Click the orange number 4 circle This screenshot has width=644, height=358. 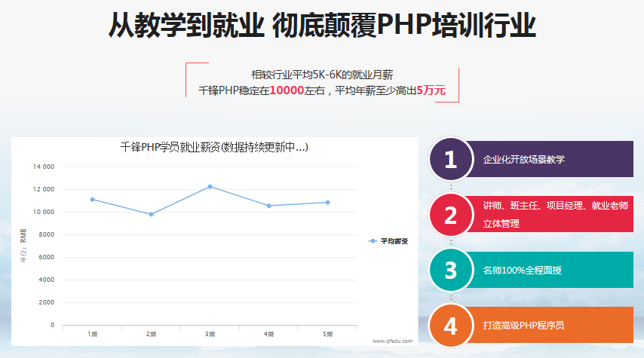coord(451,326)
